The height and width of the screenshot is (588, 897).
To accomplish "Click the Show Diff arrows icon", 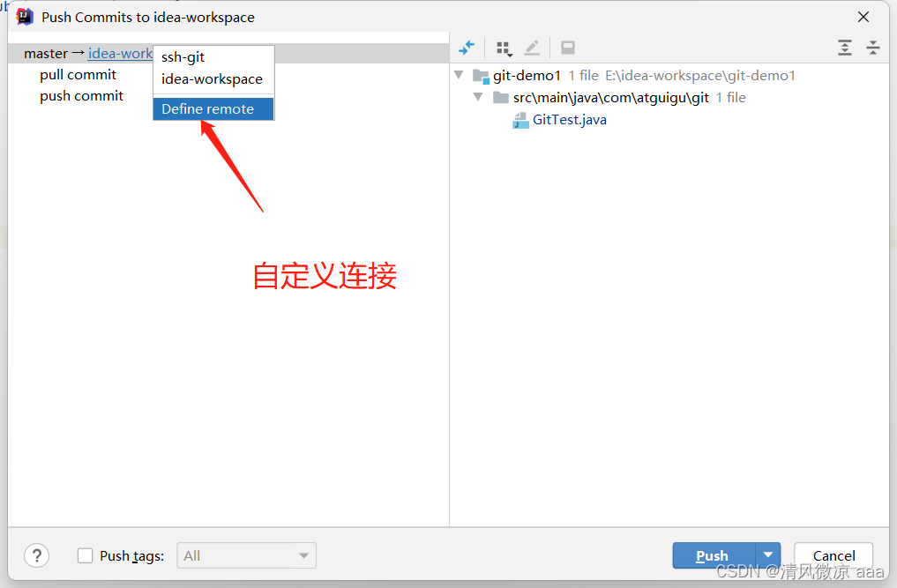I will tap(467, 48).
